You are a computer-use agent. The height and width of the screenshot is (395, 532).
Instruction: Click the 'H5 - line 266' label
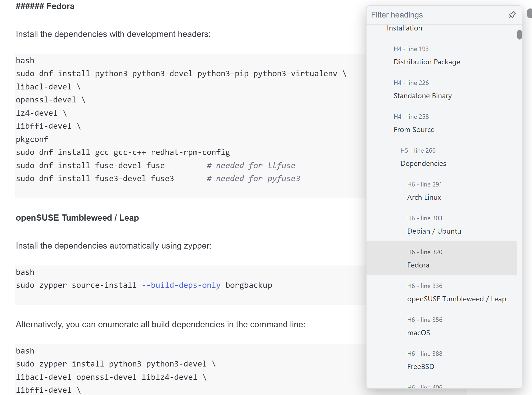click(x=418, y=150)
